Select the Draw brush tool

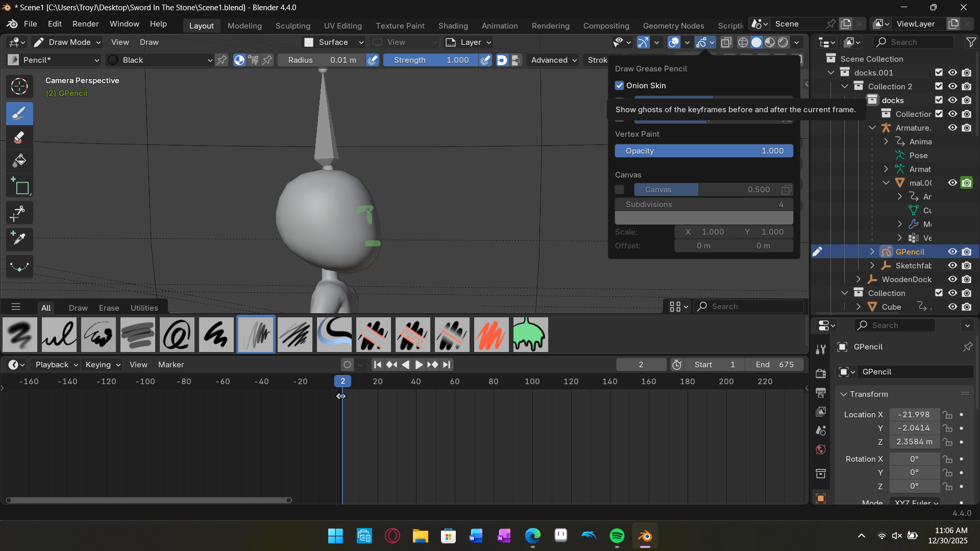[19, 113]
